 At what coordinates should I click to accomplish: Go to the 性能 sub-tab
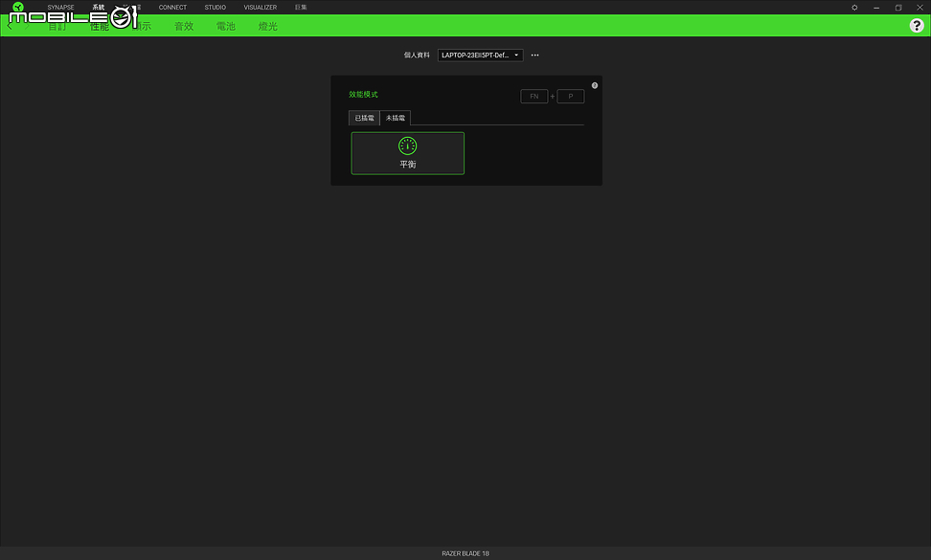[100, 26]
